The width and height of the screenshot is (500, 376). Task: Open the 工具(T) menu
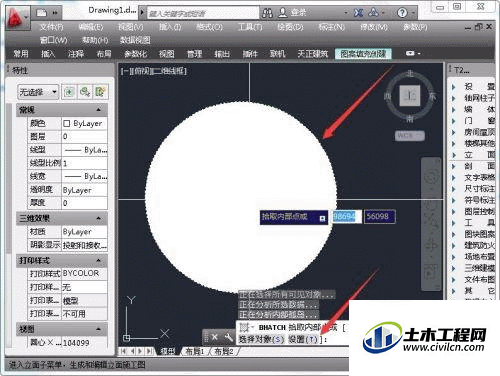pyautogui.click(x=250, y=27)
